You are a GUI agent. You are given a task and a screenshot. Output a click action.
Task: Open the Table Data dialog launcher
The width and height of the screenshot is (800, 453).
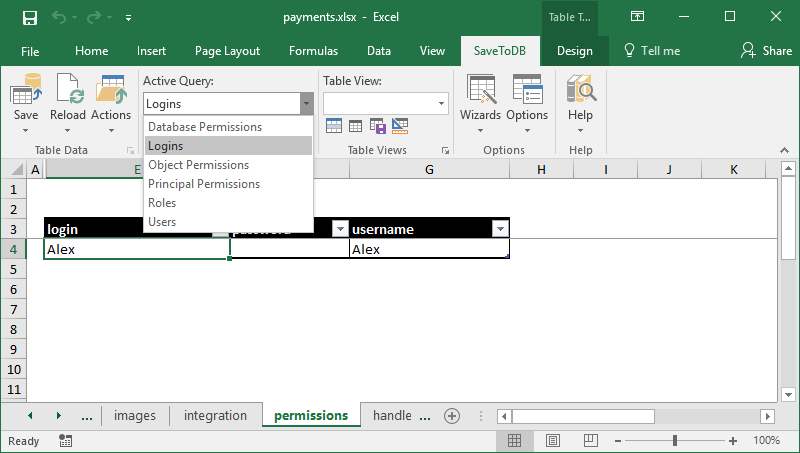(x=130, y=150)
